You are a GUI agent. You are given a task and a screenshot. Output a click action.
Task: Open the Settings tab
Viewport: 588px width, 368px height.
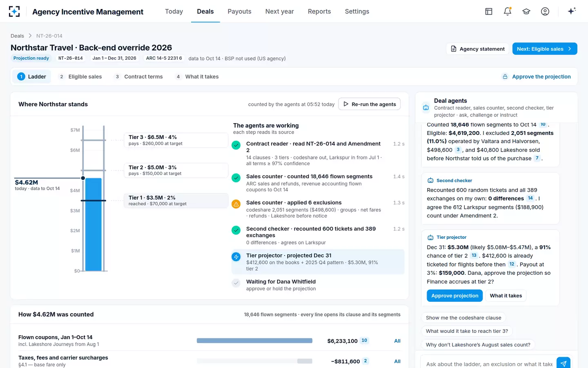coord(357,11)
